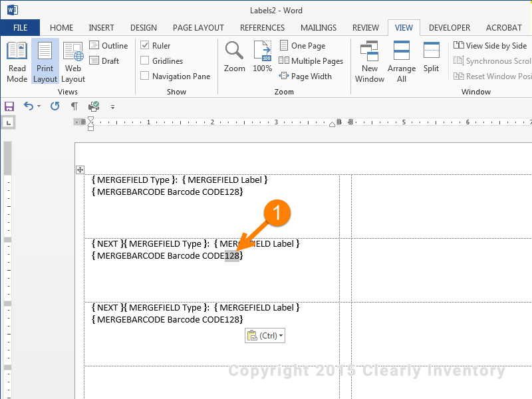Save the document with the floppy icon
The height and width of the screenshot is (399, 532).
(x=9, y=106)
